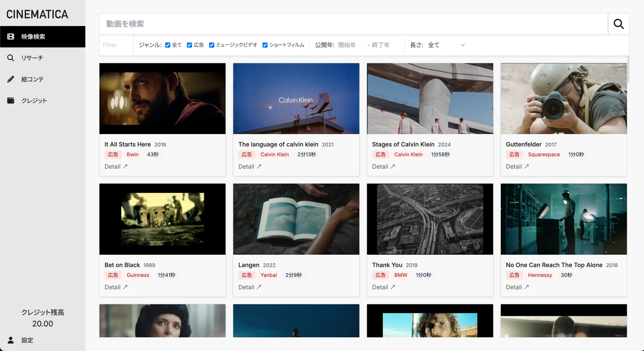Click the 開始年 start year field

351,45
